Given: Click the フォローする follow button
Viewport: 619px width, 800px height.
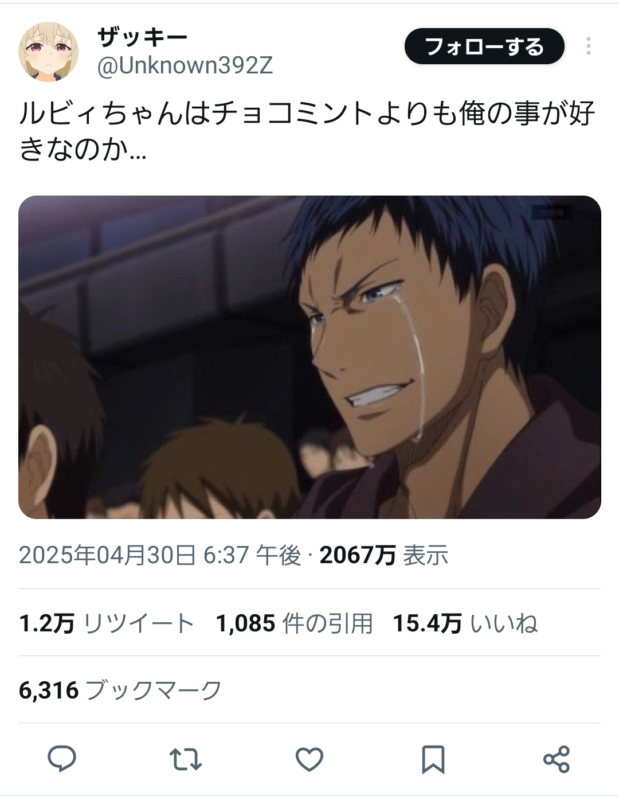Looking at the screenshot, I should (484, 46).
